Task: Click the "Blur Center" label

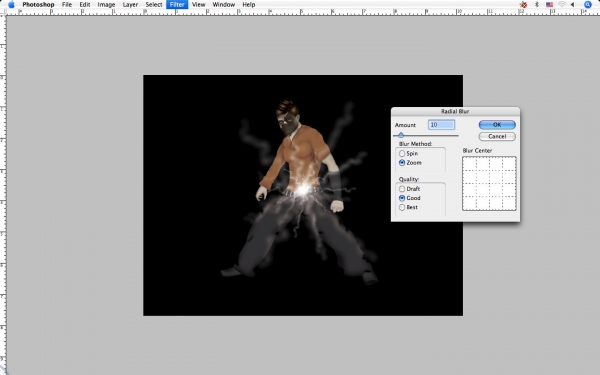Action: (x=477, y=150)
